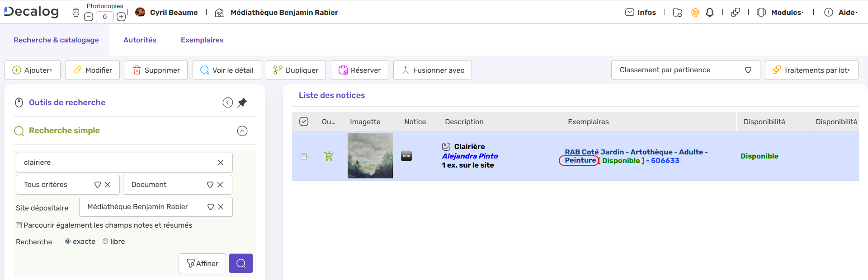The width and height of the screenshot is (868, 280).
Task: Click the Supprimer button
Action: (156, 70)
